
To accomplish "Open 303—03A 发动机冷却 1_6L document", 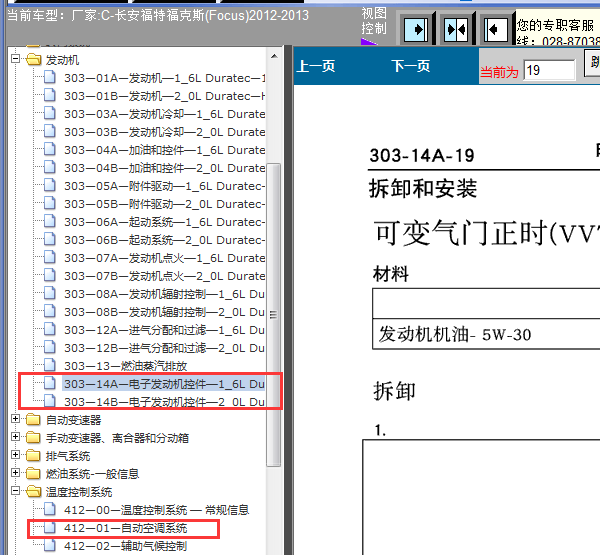I will 165,114.
